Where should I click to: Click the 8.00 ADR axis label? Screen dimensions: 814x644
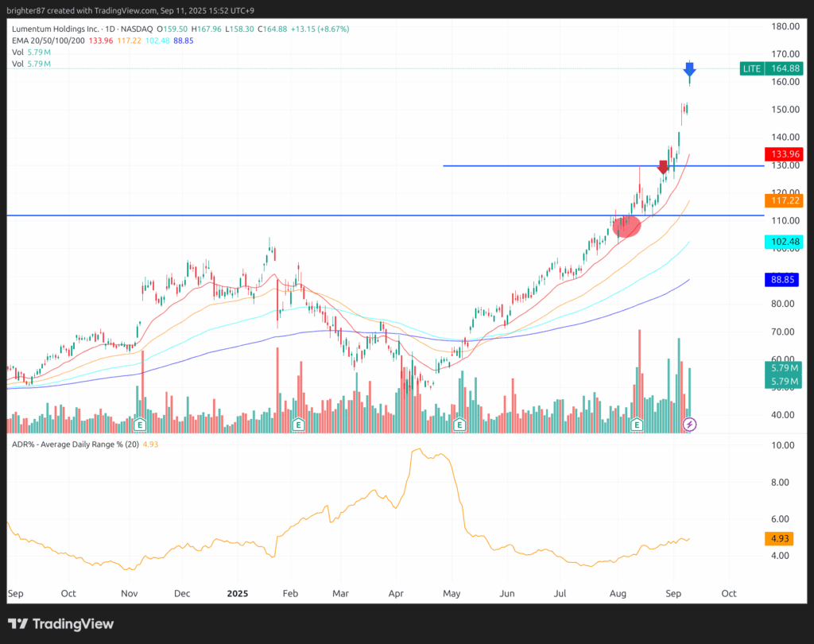[781, 483]
